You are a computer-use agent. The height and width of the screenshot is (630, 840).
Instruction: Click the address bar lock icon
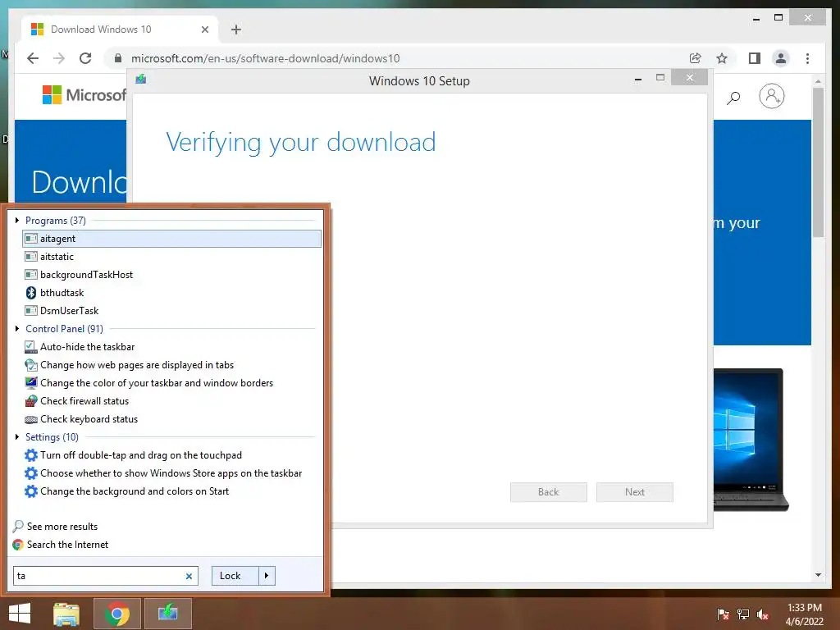(x=118, y=58)
